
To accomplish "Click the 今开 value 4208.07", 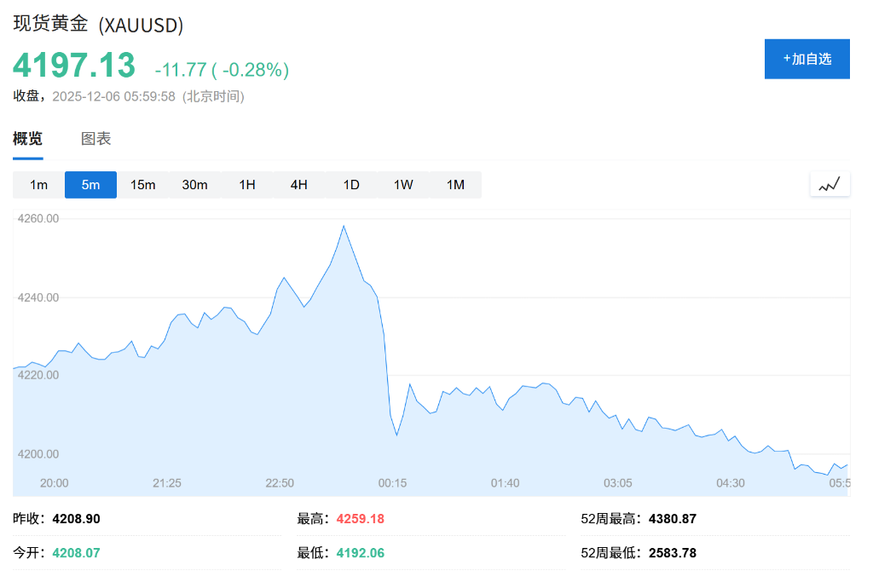I will tap(76, 552).
